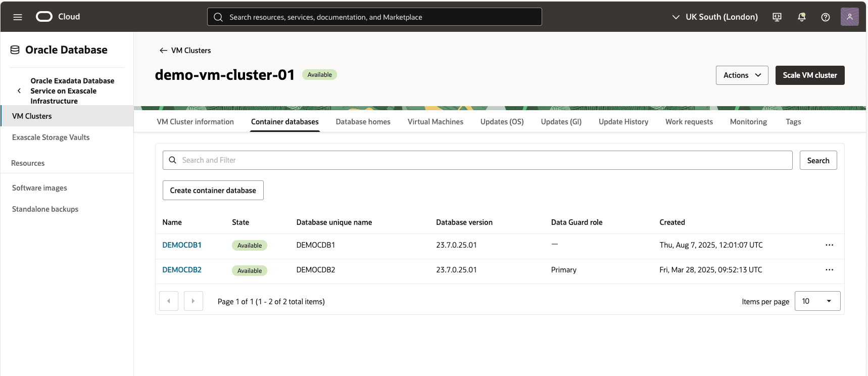Click the Created column header
The image size is (868, 376).
pyautogui.click(x=672, y=222)
